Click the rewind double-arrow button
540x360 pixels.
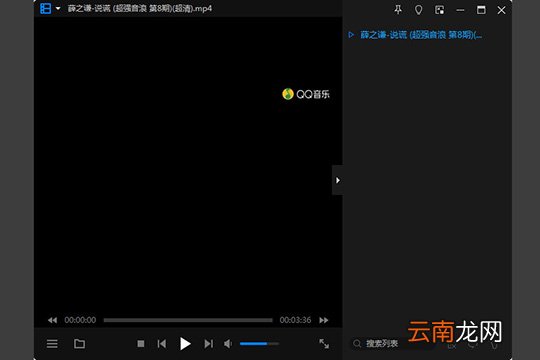pyautogui.click(x=52, y=320)
